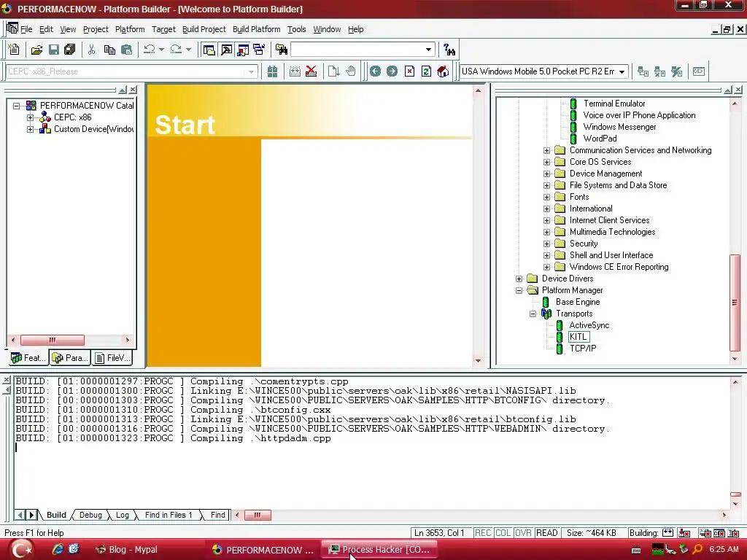Expand the Communication Services and Networking folder
Screen dimensions: 747x560
coord(547,150)
